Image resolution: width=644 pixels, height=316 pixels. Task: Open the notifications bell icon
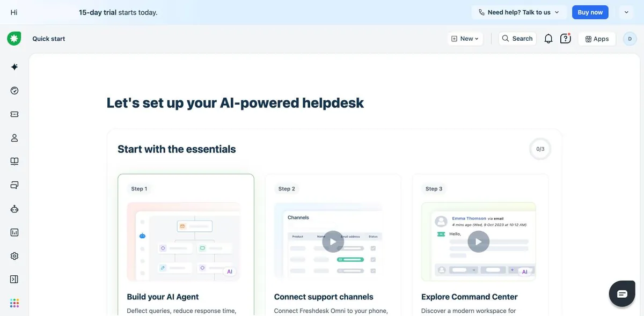[548, 39]
